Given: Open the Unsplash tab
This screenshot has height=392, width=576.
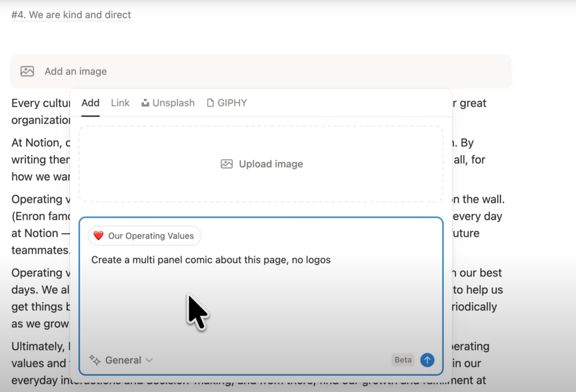Looking at the screenshot, I should click(173, 103).
